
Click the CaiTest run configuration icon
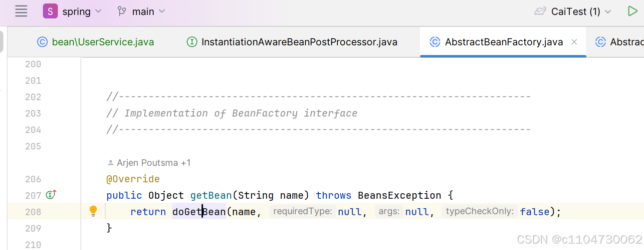540,11
